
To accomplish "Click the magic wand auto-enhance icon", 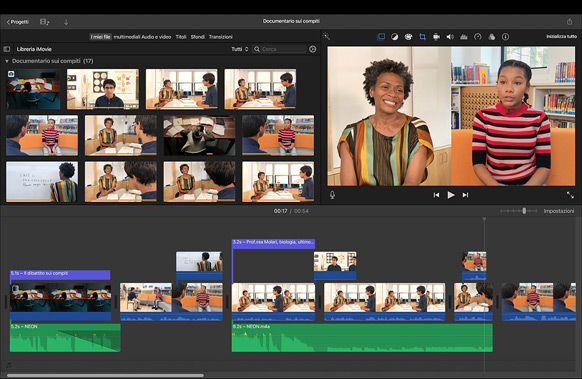I will coord(326,36).
